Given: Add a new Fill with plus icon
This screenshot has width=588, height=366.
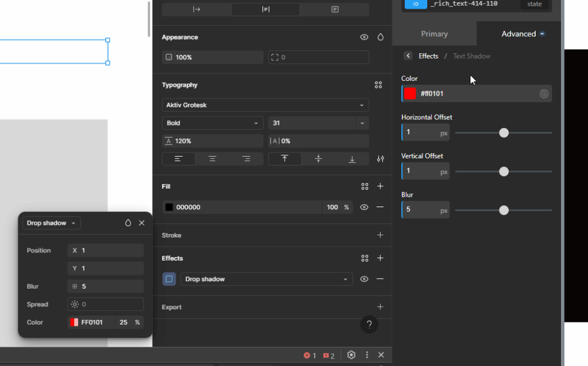Looking at the screenshot, I should 380,186.
